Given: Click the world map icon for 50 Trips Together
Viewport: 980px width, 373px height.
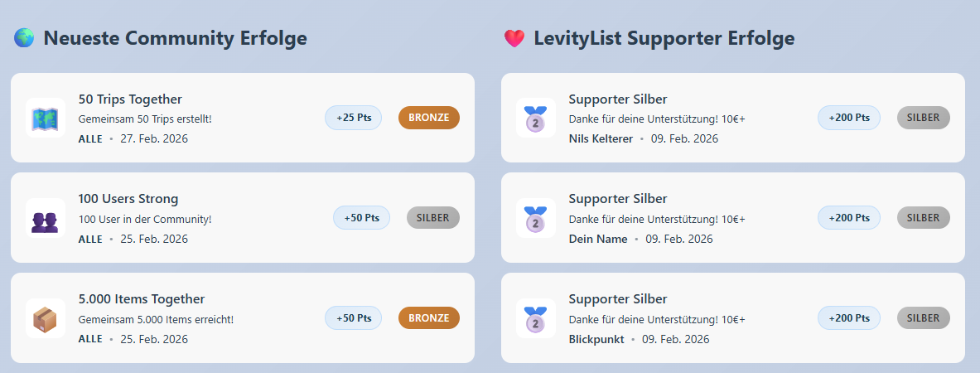Looking at the screenshot, I should click(x=46, y=118).
